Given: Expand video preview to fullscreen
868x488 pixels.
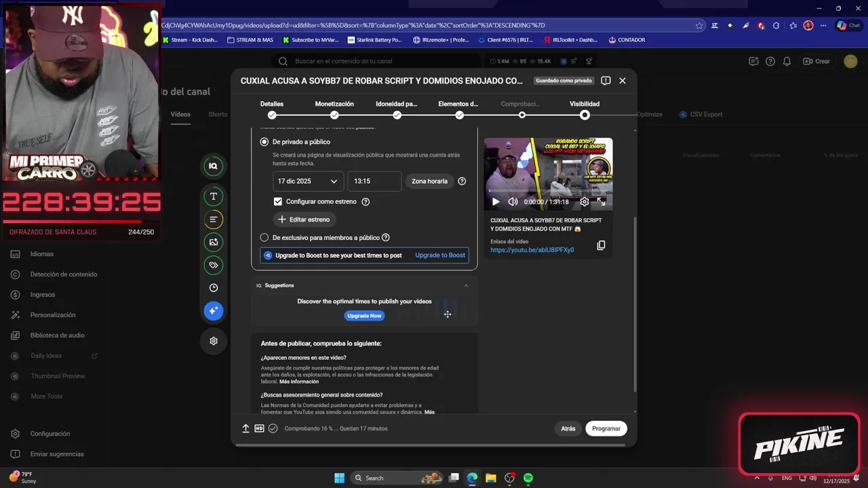Looking at the screenshot, I should pyautogui.click(x=601, y=201).
